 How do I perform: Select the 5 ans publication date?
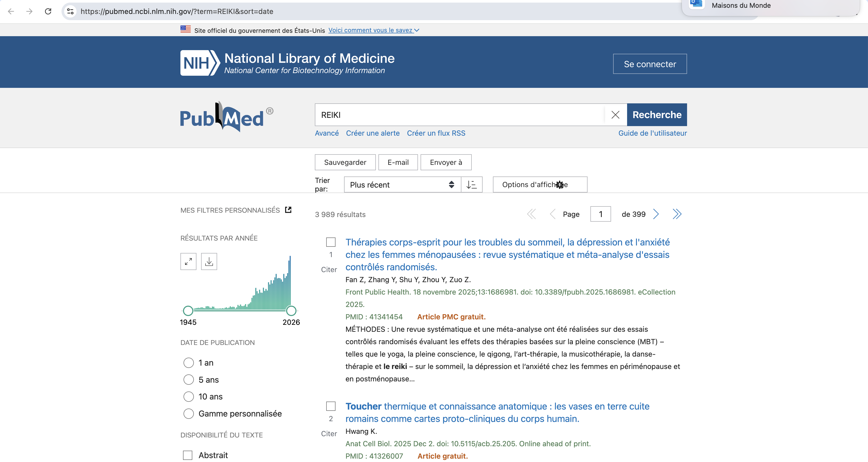(x=189, y=380)
